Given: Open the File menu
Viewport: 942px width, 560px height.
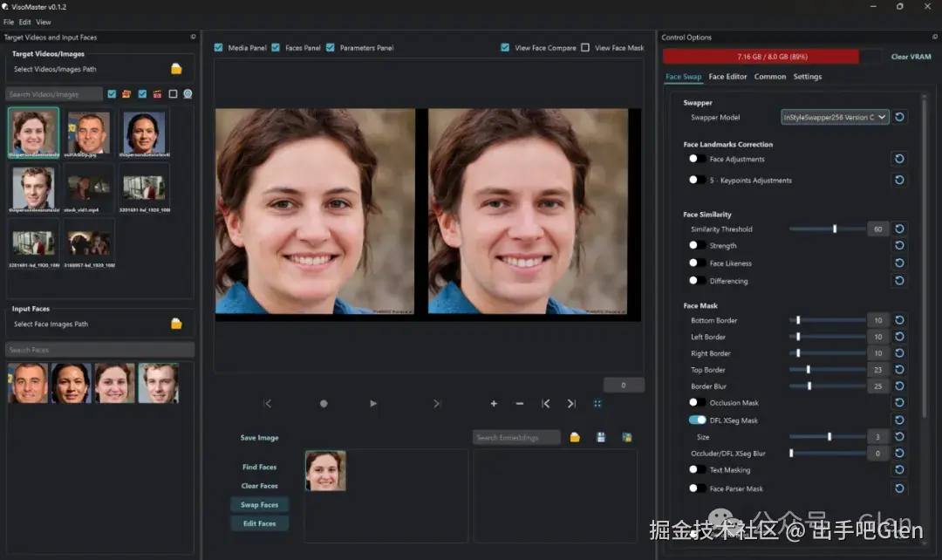Looking at the screenshot, I should pos(9,22).
